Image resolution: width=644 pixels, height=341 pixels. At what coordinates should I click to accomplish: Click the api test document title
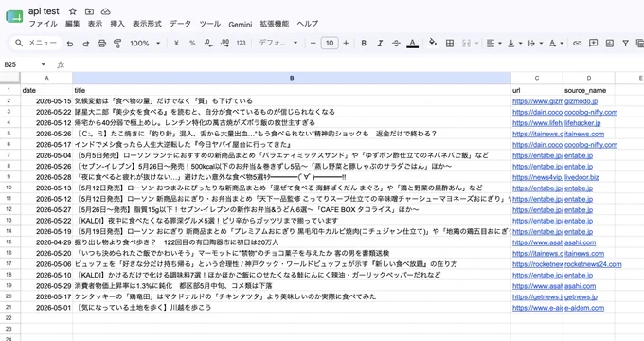(44, 11)
